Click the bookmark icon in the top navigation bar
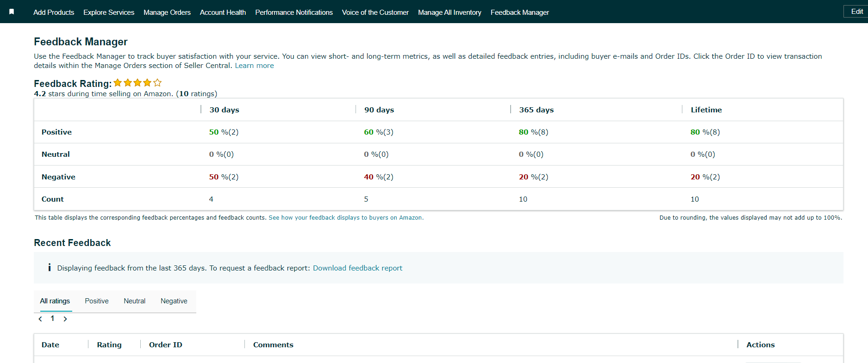This screenshot has height=363, width=868. (12, 12)
